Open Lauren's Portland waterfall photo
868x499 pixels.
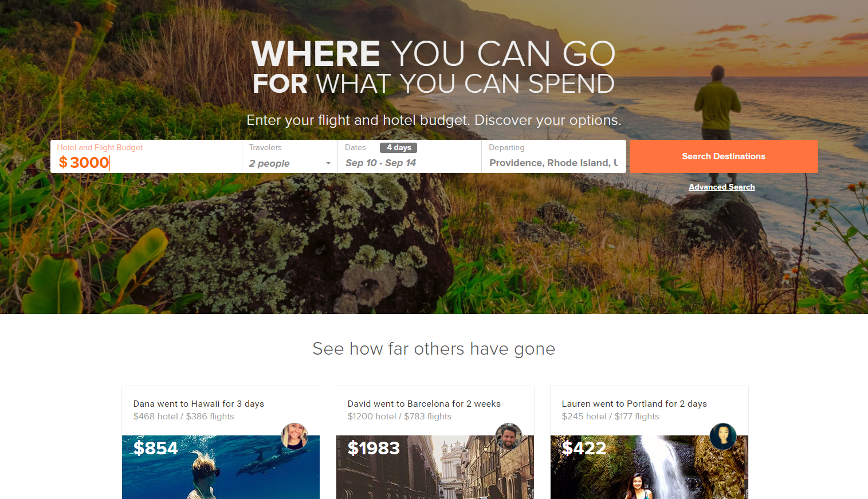click(649, 467)
